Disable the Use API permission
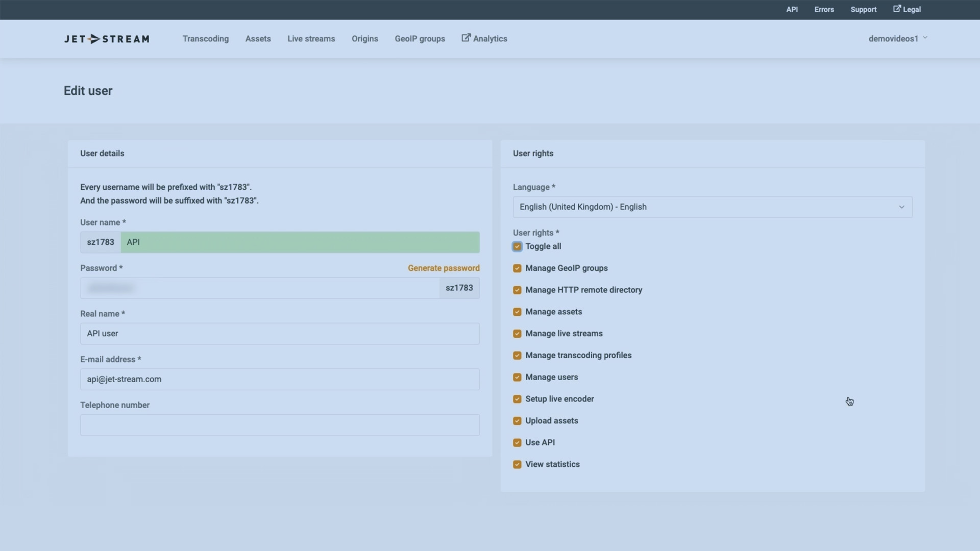The image size is (980, 551). [x=517, y=442]
